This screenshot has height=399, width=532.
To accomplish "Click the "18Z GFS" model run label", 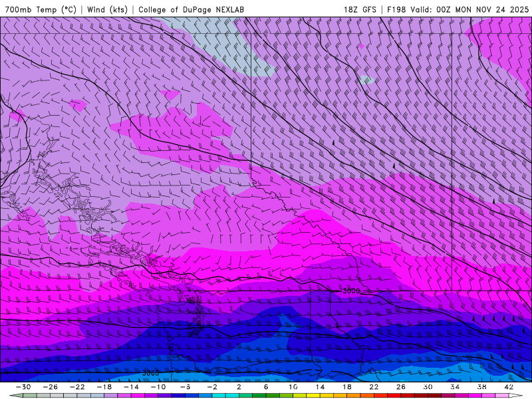I will 360,9.
